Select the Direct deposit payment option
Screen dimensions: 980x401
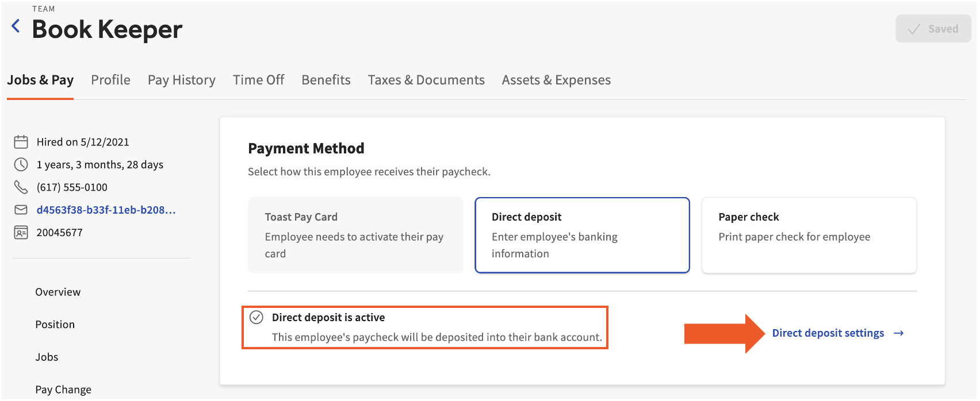pos(581,235)
